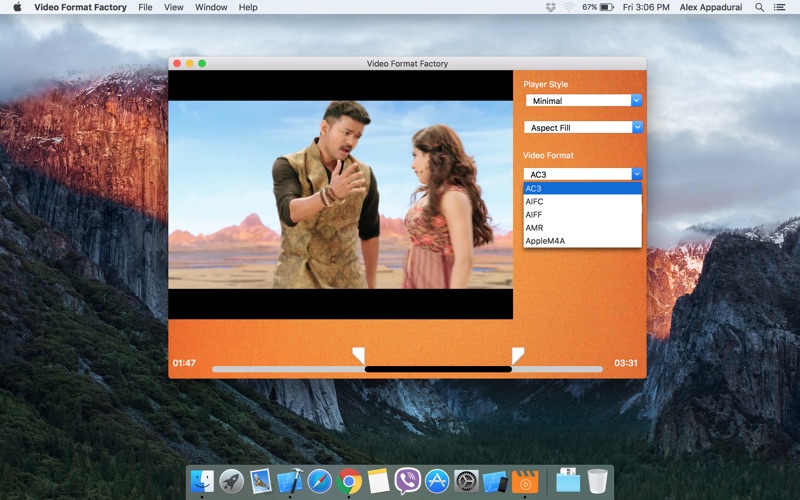This screenshot has height=500, width=800.
Task: Open Notification Center list icon
Action: coord(780,7)
